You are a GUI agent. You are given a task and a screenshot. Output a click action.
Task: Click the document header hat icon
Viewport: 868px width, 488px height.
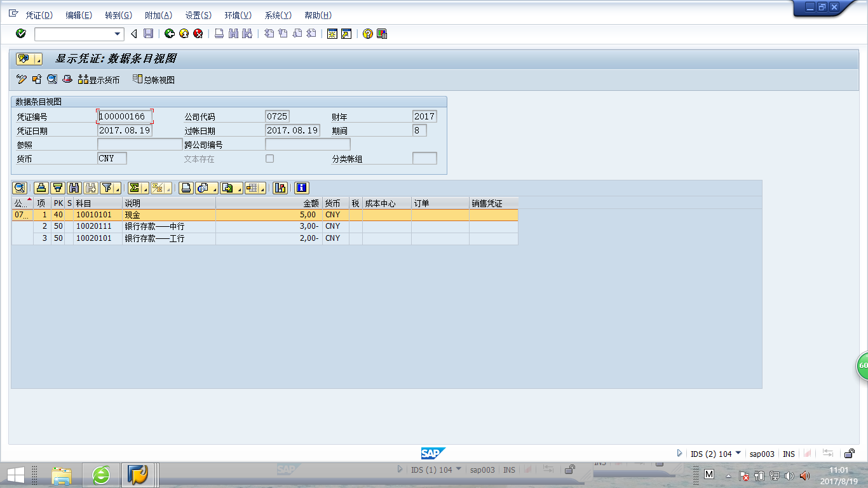(x=67, y=79)
